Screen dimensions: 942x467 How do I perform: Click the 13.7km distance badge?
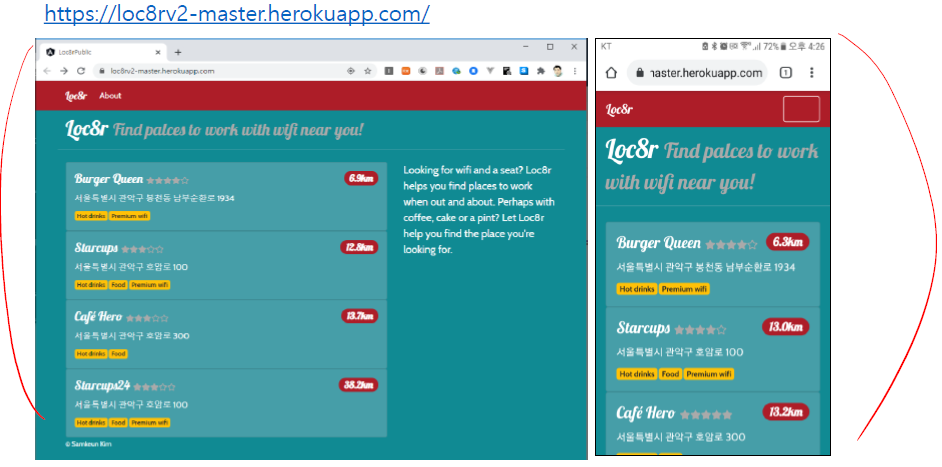(x=359, y=316)
